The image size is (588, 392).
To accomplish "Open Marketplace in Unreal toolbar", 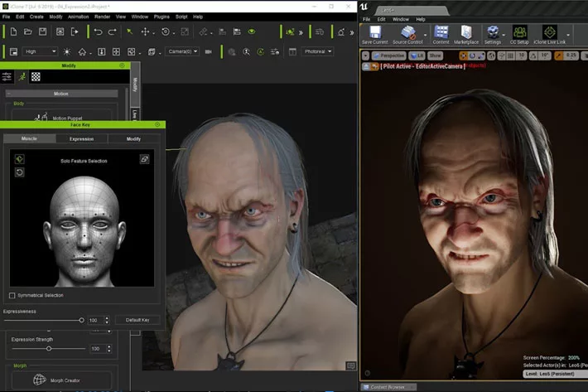I will (466, 35).
